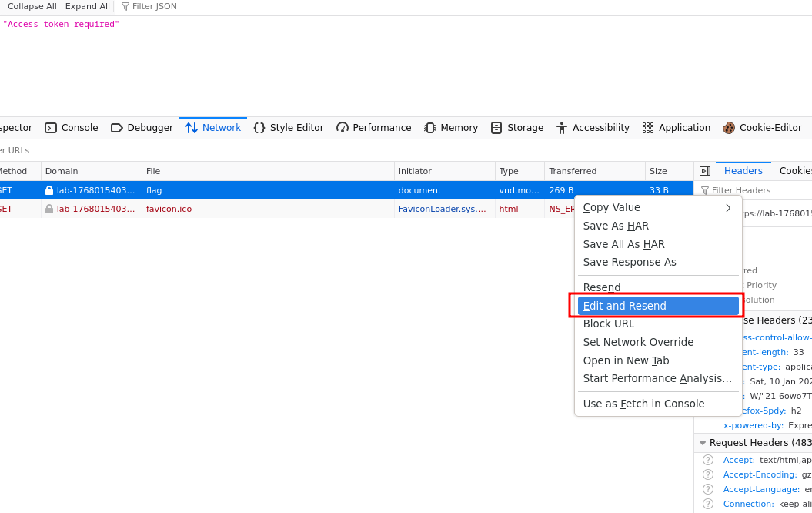Expand the Copy Value submenu
The height and width of the screenshot is (513, 812).
658,207
